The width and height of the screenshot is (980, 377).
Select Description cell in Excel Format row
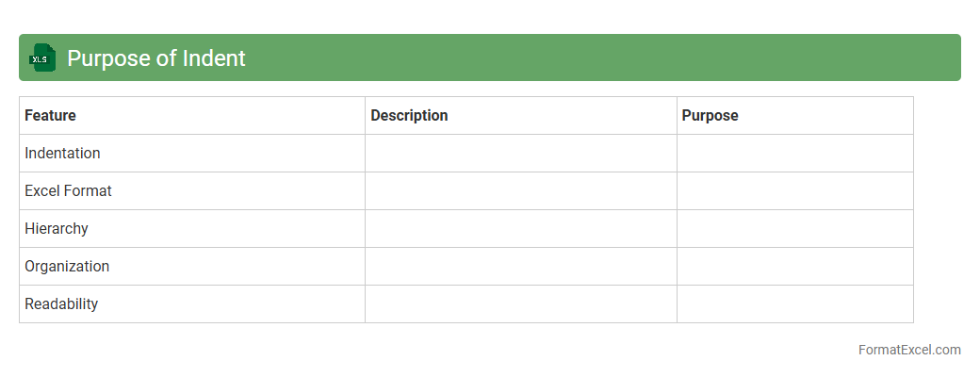tap(520, 190)
